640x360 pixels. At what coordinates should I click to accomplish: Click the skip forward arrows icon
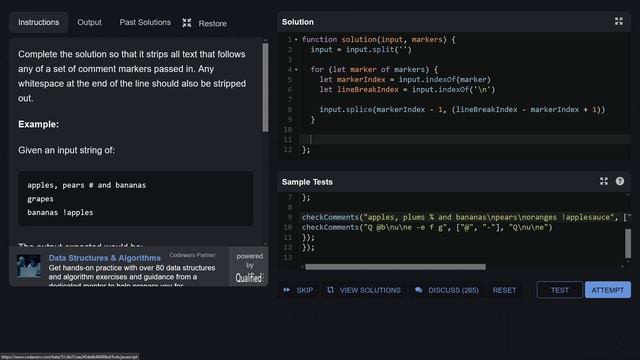click(287, 290)
